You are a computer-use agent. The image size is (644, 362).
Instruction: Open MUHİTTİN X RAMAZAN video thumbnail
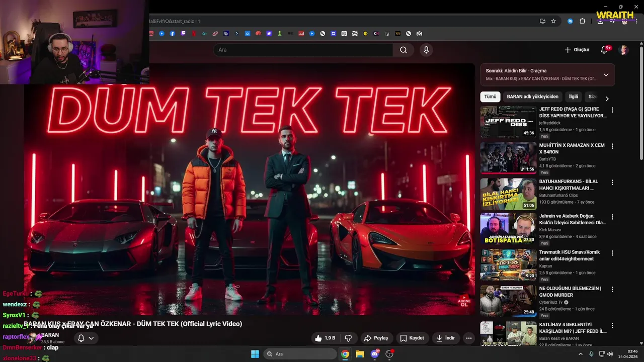pos(508,158)
